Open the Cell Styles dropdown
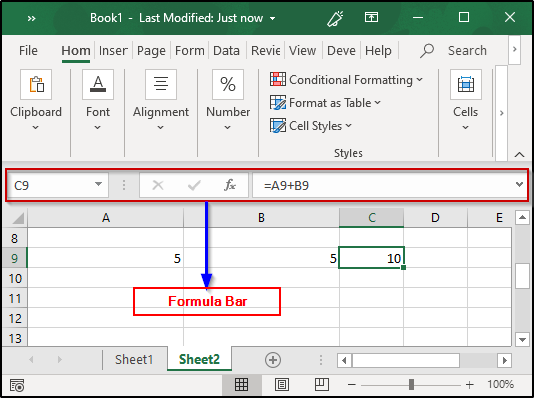534x398 pixels. click(348, 125)
